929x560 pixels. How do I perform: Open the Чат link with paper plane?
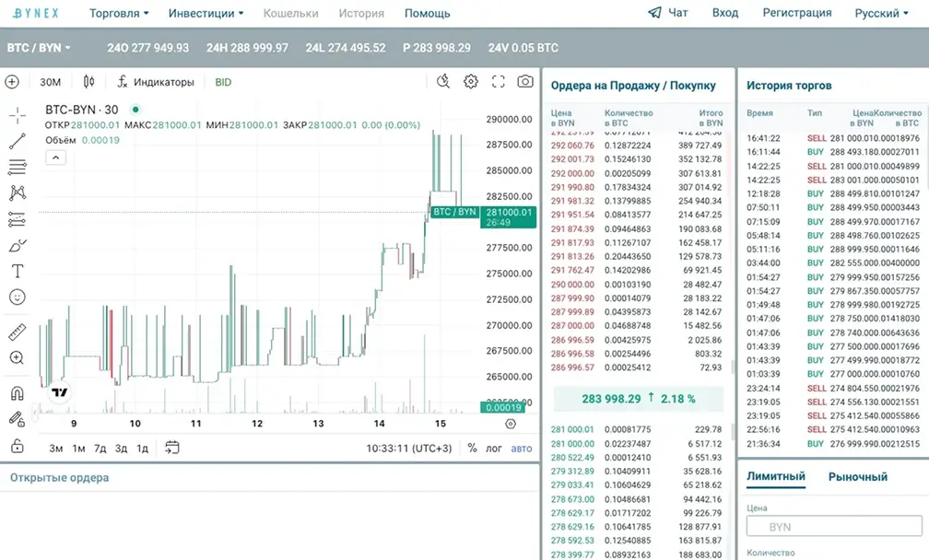pos(667,12)
